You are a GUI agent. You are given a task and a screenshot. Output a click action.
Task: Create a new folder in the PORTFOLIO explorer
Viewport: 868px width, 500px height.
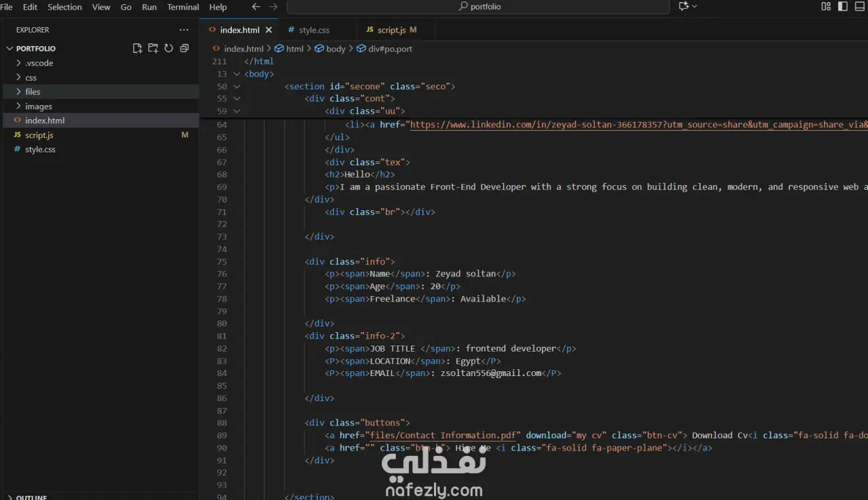[153, 48]
